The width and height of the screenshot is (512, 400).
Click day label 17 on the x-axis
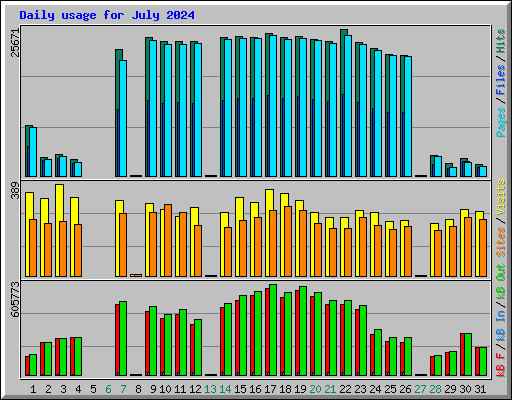click(x=270, y=389)
